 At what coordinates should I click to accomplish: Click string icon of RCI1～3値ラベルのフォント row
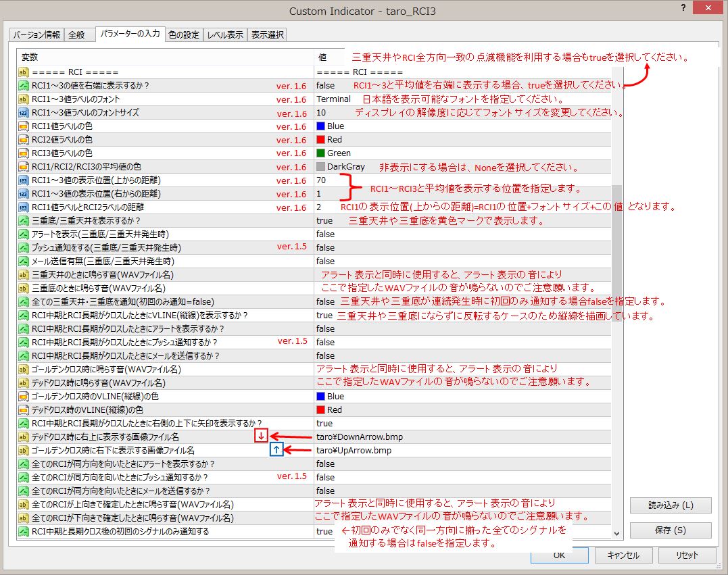tap(23, 99)
